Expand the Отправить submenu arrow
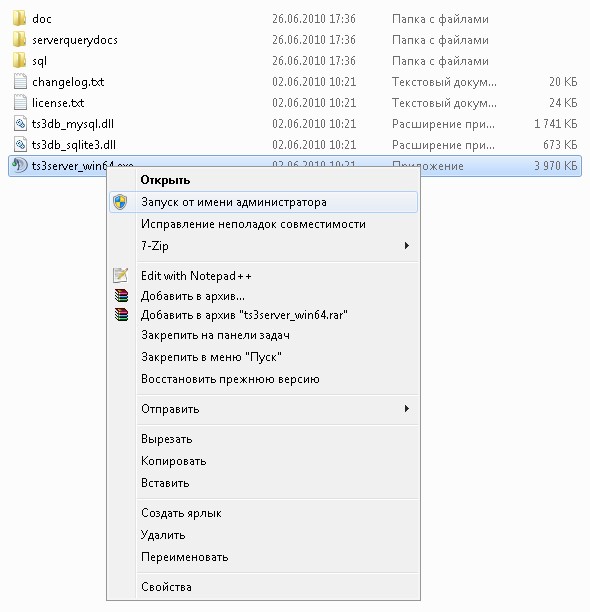 pos(407,409)
